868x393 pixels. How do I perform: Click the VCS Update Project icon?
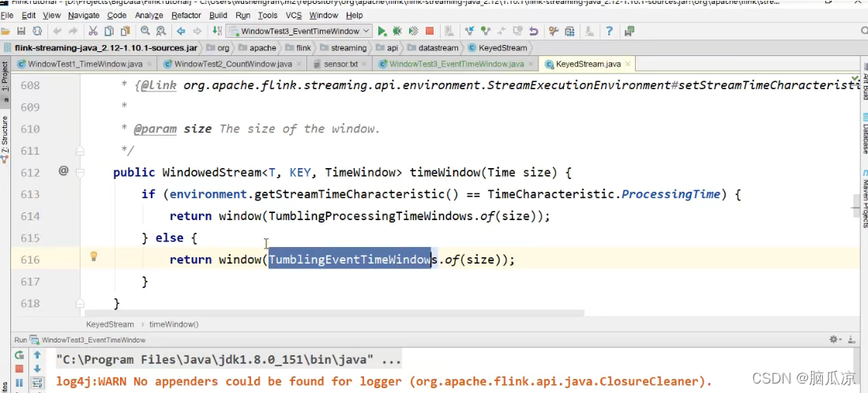pos(469,32)
